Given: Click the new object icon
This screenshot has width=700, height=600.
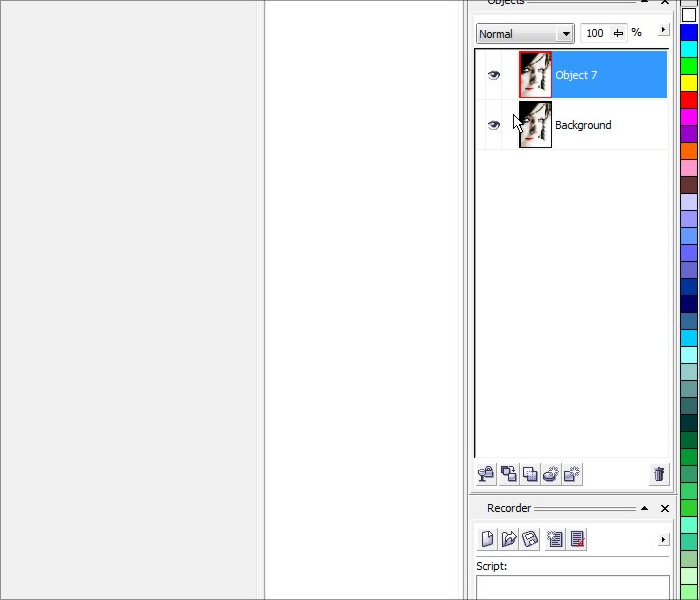Looking at the screenshot, I should coord(572,474).
